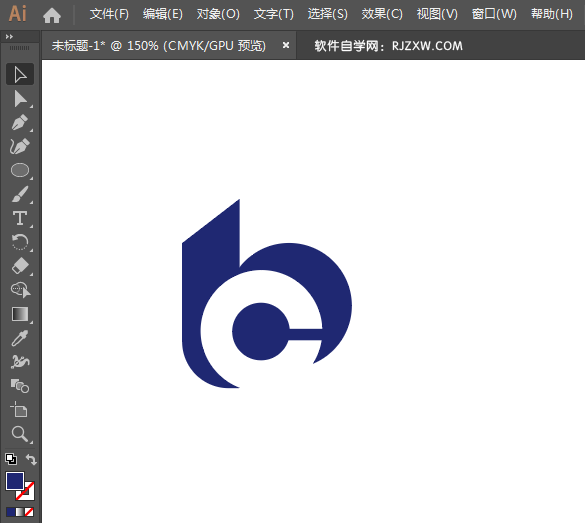
Task: Swap fill and stroke colors
Action: pyautogui.click(x=31, y=459)
